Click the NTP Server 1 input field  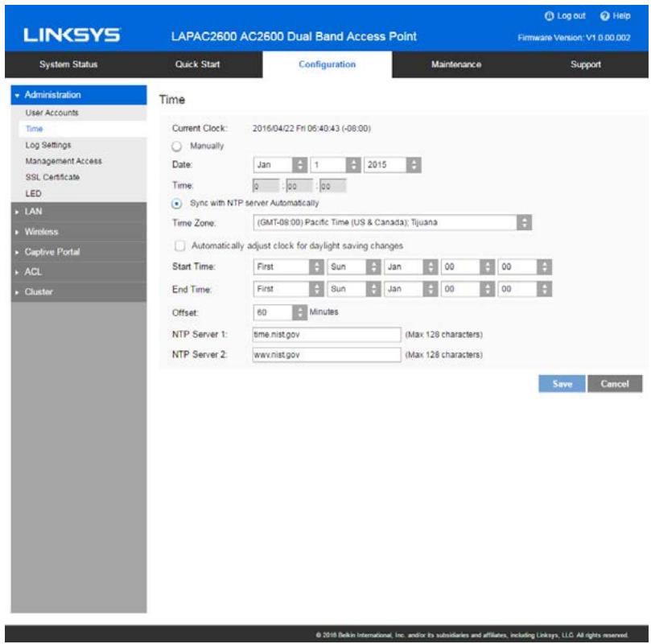click(x=327, y=335)
